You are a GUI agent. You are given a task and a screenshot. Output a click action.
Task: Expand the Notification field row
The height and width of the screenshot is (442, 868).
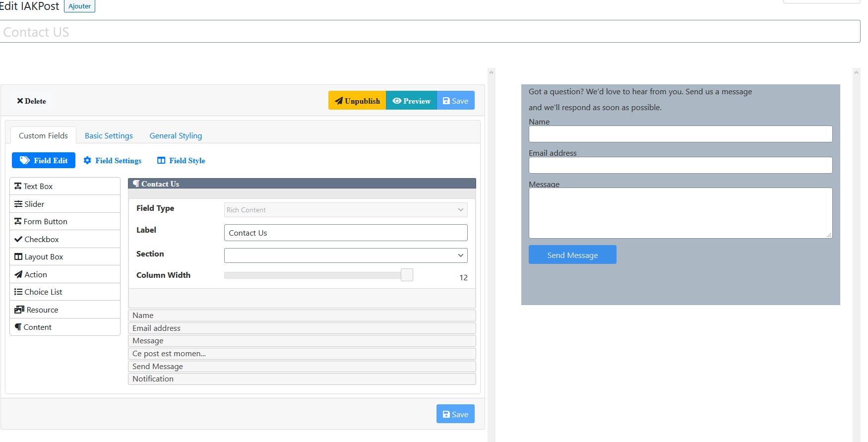tap(302, 379)
